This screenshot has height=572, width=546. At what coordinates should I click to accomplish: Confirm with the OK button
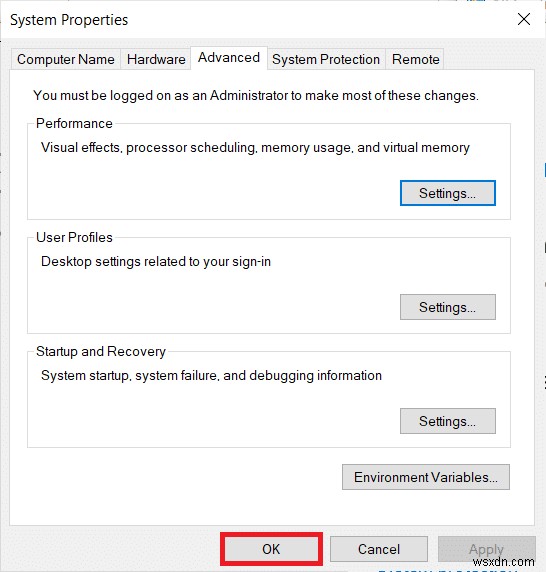pyautogui.click(x=271, y=549)
